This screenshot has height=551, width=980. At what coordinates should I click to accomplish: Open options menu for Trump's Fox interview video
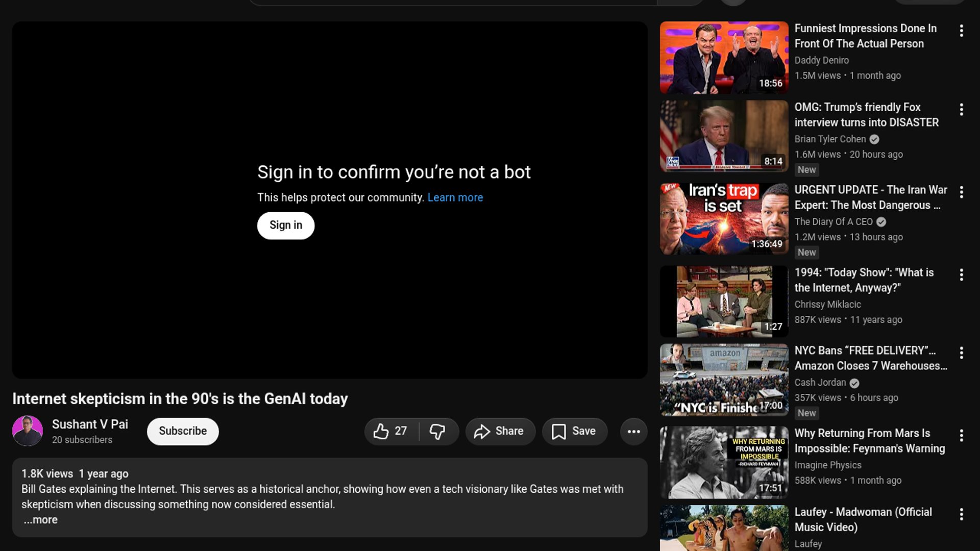tap(961, 110)
